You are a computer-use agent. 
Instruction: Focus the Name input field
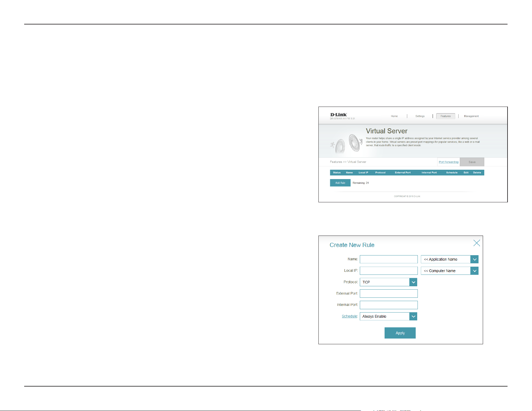(x=389, y=259)
